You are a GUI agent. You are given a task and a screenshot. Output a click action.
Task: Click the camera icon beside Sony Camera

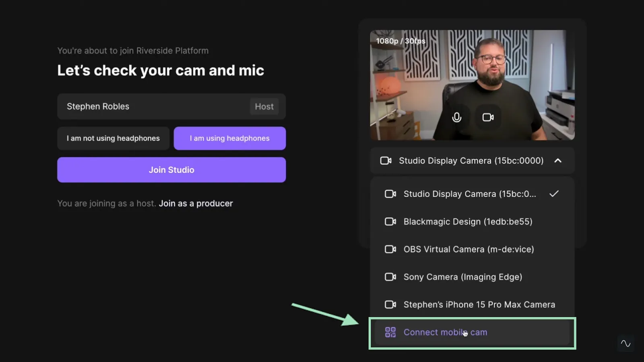(390, 277)
